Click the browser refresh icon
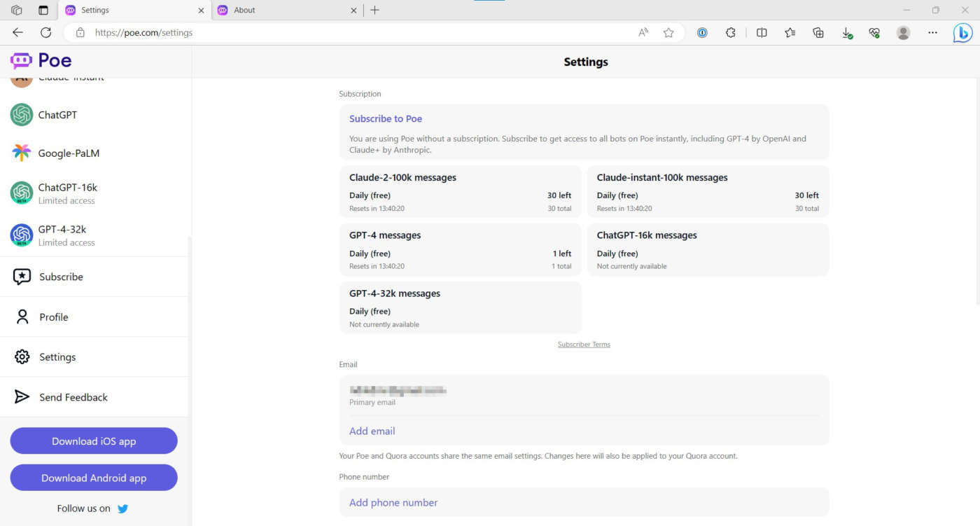 tap(46, 32)
